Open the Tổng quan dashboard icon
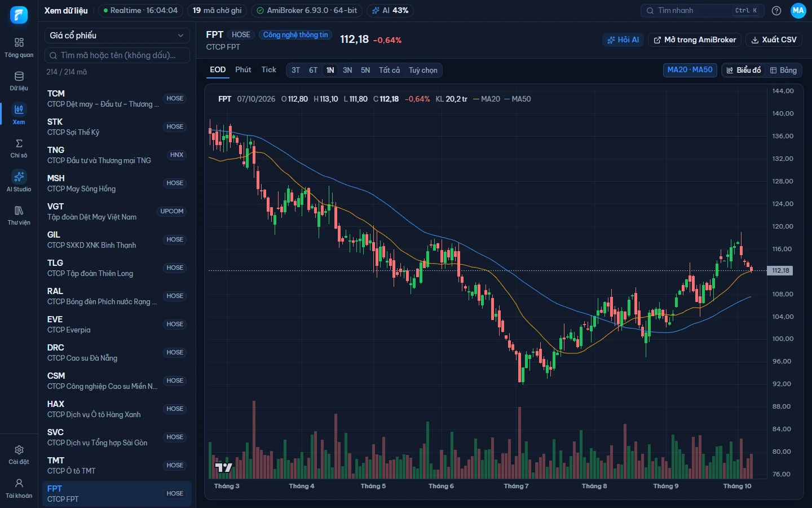812x508 pixels. (19, 47)
